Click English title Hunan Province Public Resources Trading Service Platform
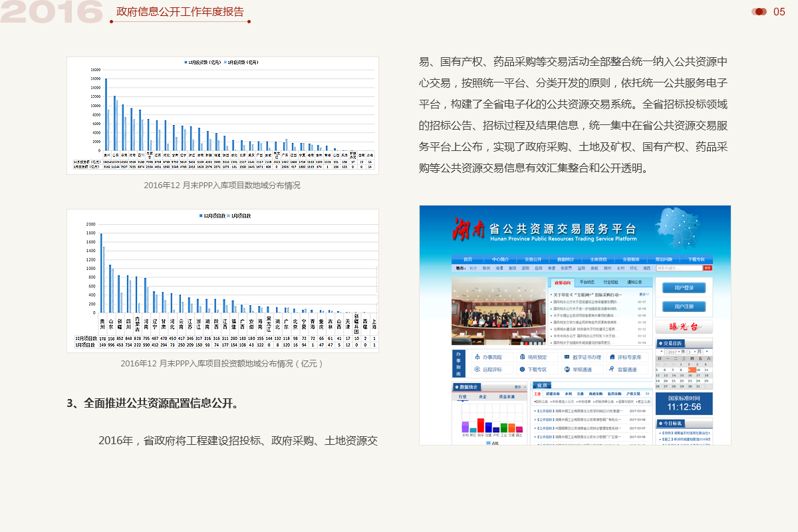The height and width of the screenshot is (532, 798). pyautogui.click(x=563, y=238)
